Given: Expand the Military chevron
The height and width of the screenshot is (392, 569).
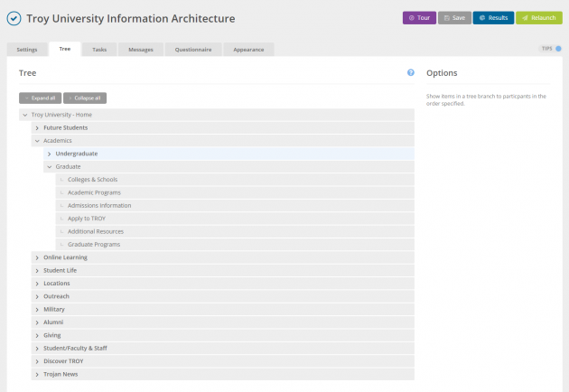Looking at the screenshot, I should pyautogui.click(x=37, y=310).
